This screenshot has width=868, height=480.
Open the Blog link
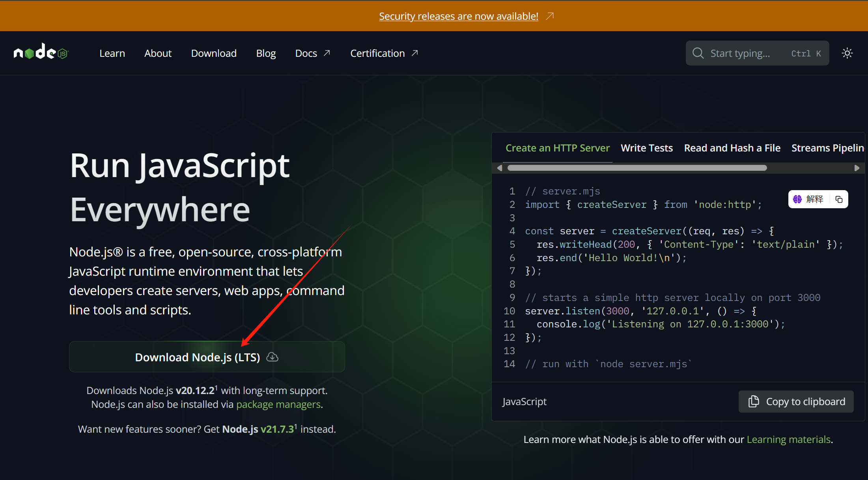click(266, 53)
